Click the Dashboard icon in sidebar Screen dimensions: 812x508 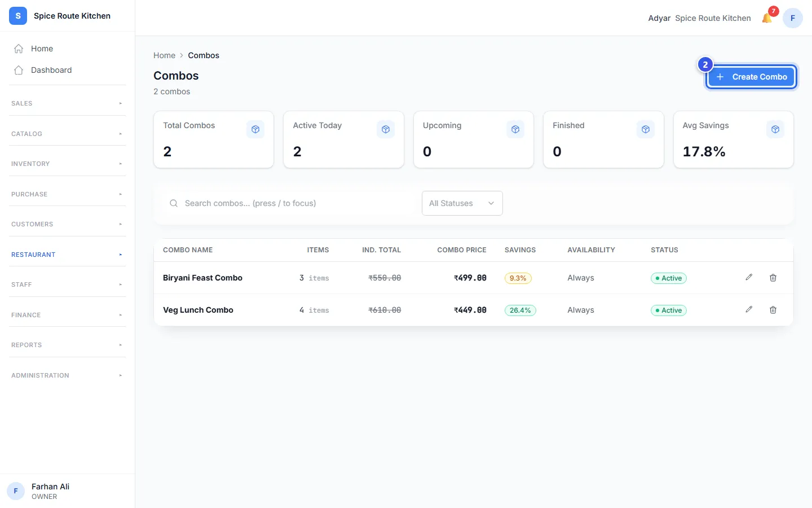point(19,70)
